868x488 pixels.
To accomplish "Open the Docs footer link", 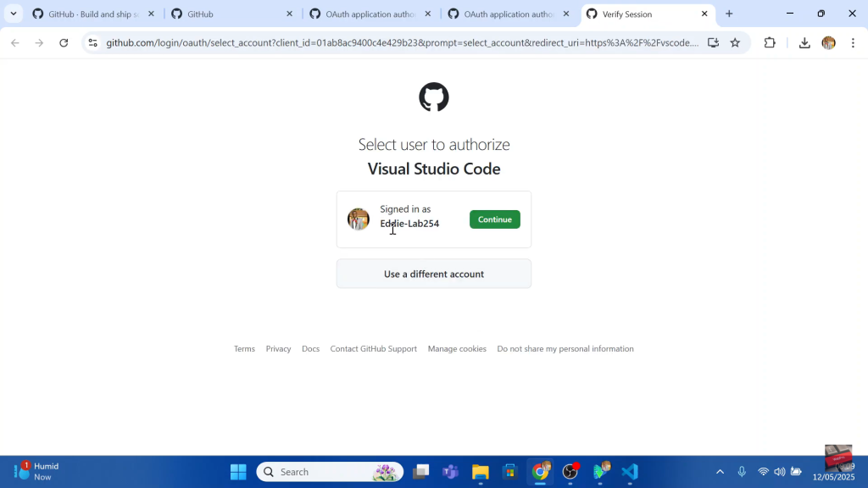I will [x=310, y=348].
